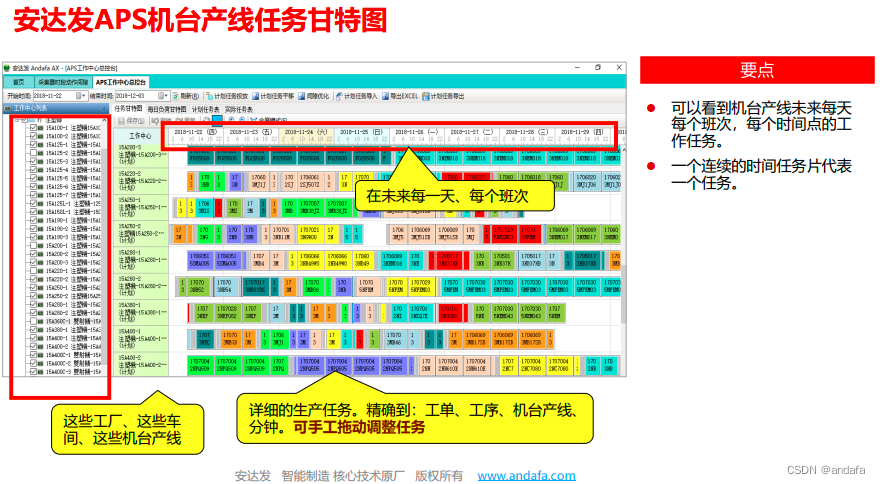Select the 2018-11-26 (一) date header

pyautogui.click(x=416, y=132)
